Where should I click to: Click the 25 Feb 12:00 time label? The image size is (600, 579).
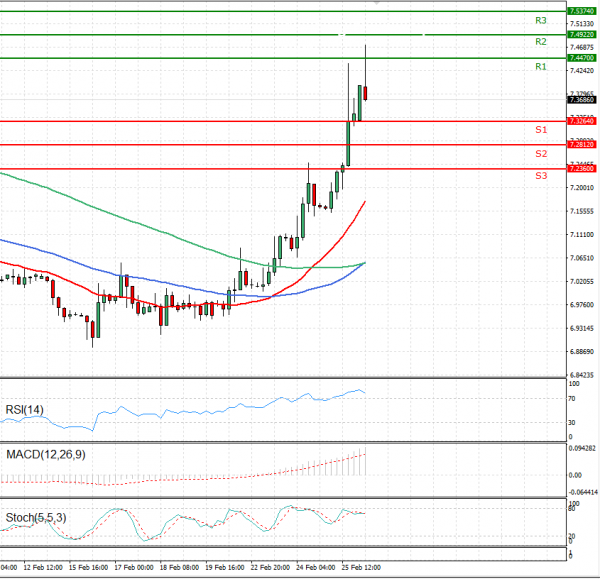pos(361,568)
